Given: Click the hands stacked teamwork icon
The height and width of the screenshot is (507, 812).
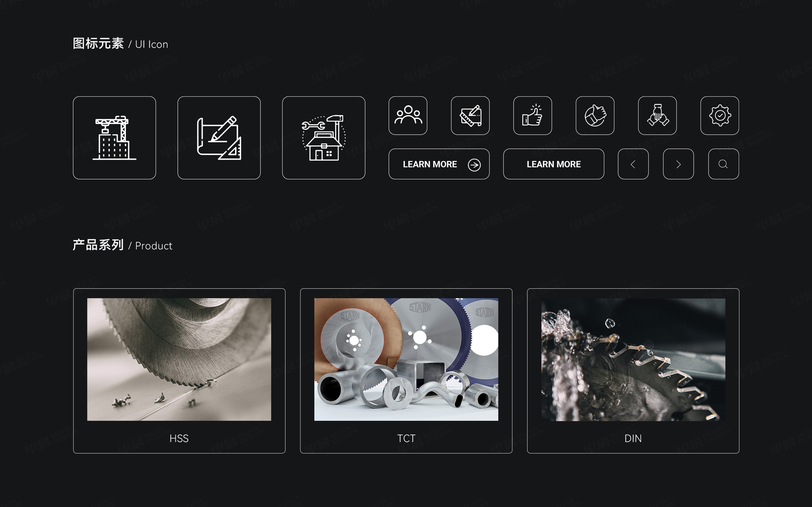Looking at the screenshot, I should [657, 116].
